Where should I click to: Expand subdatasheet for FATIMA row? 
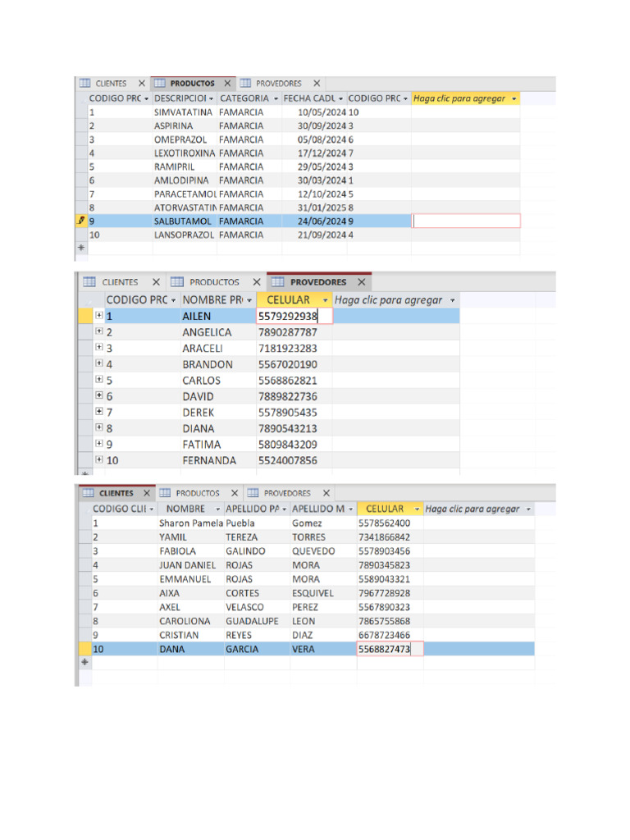point(99,444)
